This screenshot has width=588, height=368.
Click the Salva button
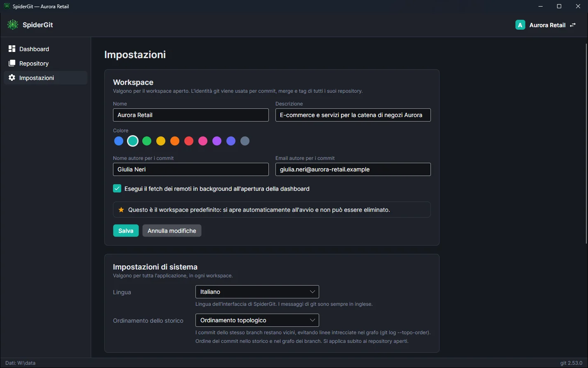[126, 231]
